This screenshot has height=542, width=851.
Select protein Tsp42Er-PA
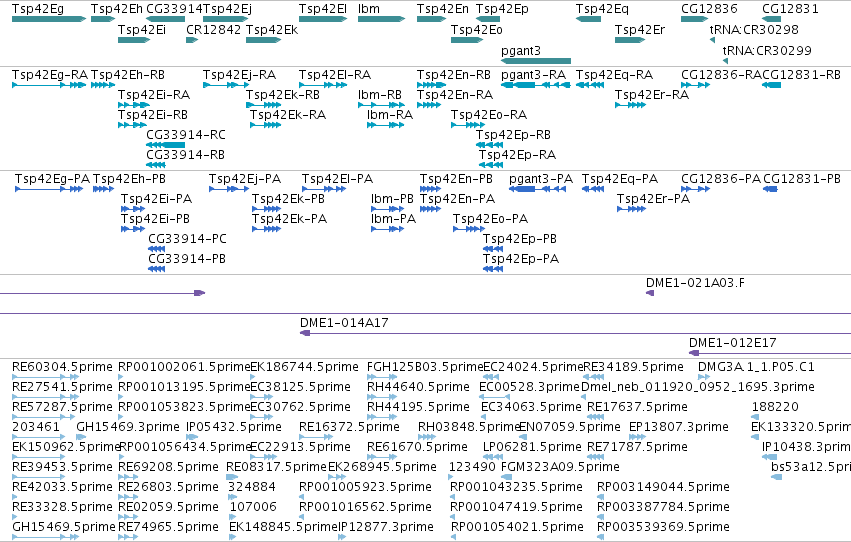coord(653,199)
